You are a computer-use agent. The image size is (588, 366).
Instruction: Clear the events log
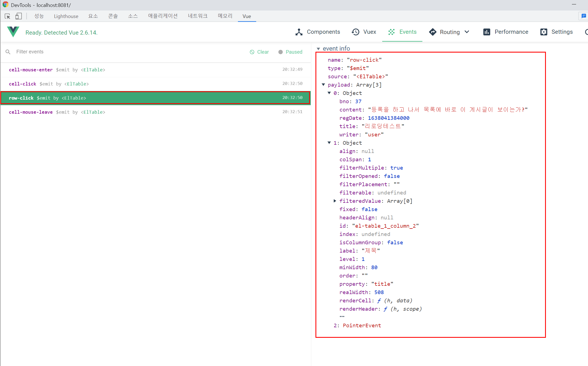(x=259, y=52)
